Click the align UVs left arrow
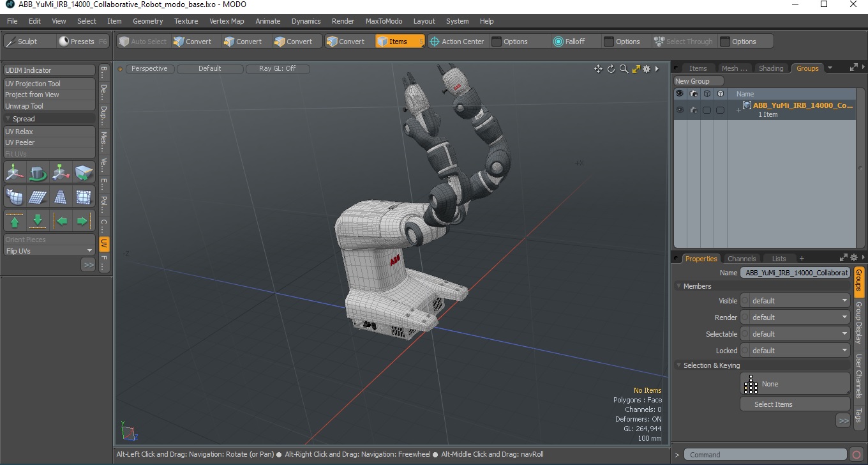The image size is (868, 465). coord(61,221)
